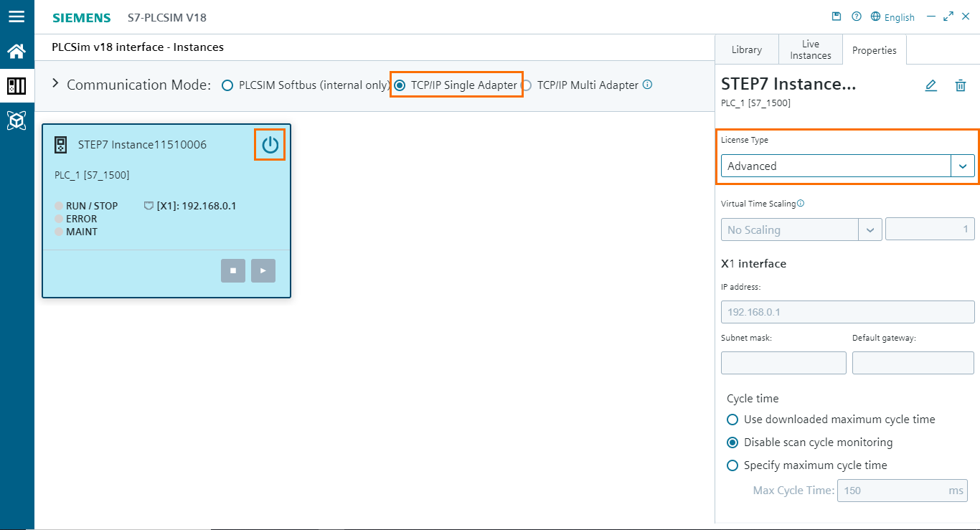This screenshot has width=980, height=530.
Task: Open the hamburger navigation menu
Action: [x=17, y=16]
